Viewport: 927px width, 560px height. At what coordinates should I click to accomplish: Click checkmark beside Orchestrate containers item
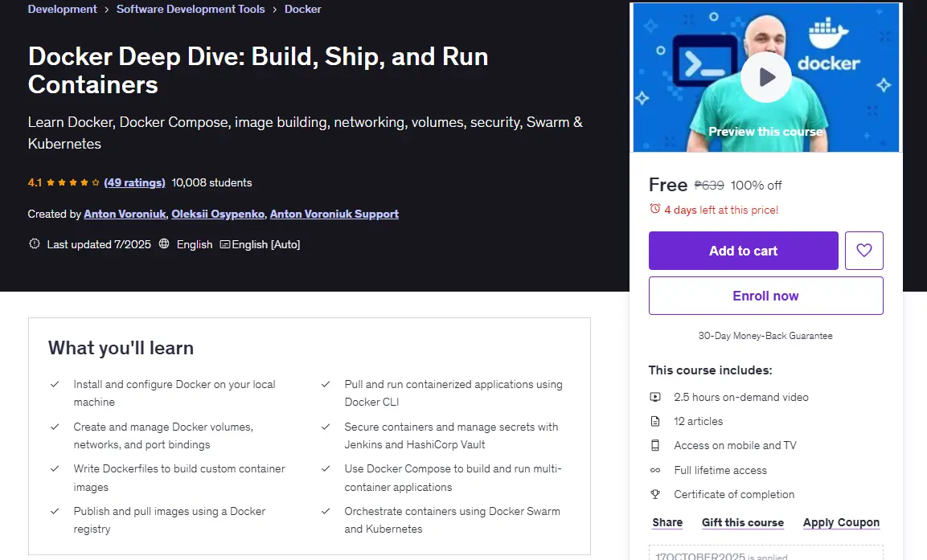tap(325, 512)
